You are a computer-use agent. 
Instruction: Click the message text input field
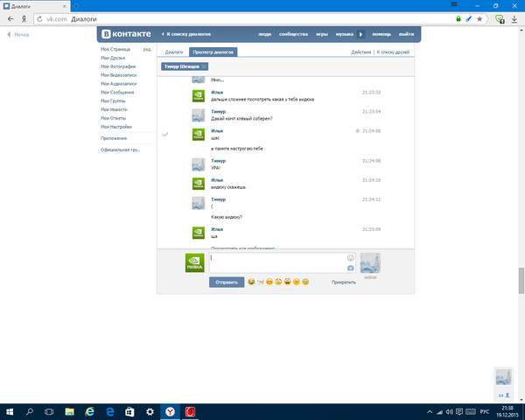click(x=276, y=262)
